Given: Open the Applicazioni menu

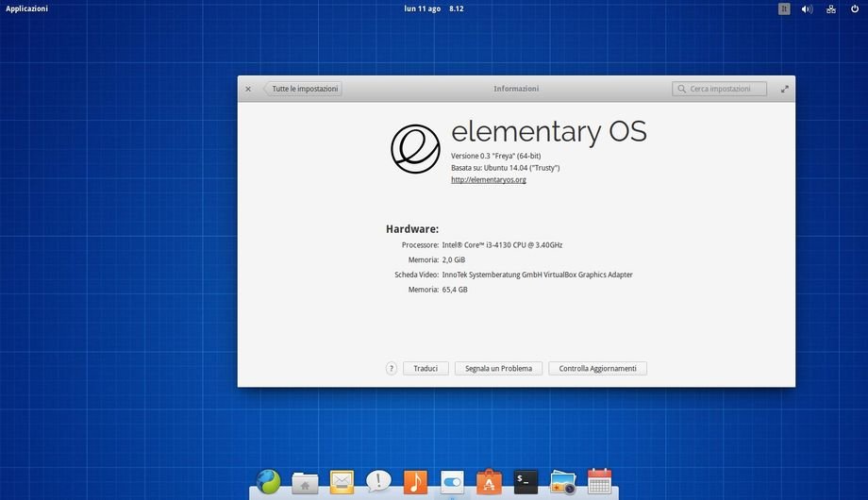Looking at the screenshot, I should click(x=26, y=8).
